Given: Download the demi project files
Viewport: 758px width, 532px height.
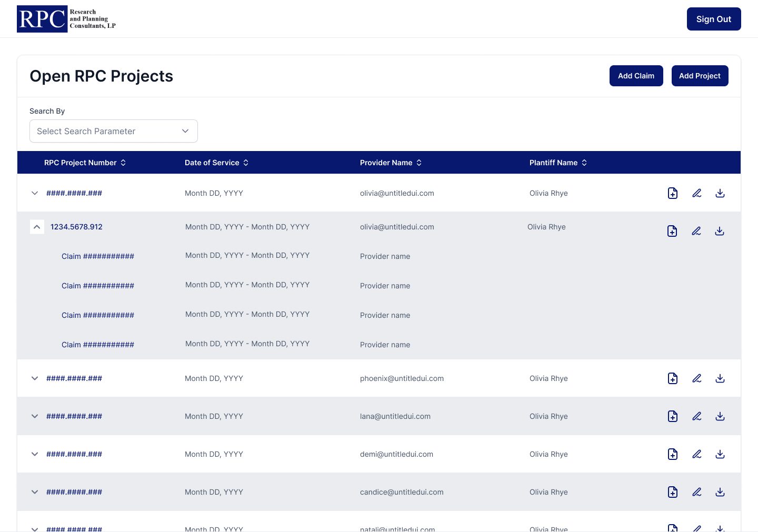Looking at the screenshot, I should coord(720,454).
